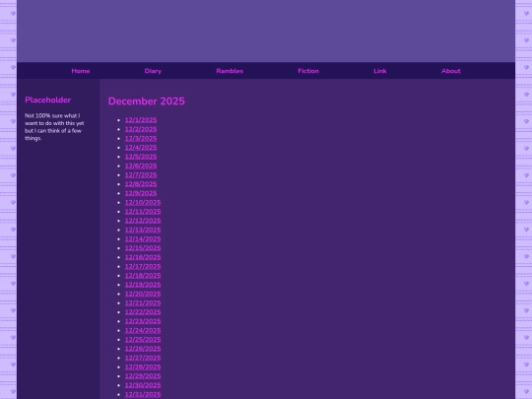Image resolution: width=532 pixels, height=399 pixels.
Task: Open diary entry 12/21/2025
Action: tap(143, 303)
